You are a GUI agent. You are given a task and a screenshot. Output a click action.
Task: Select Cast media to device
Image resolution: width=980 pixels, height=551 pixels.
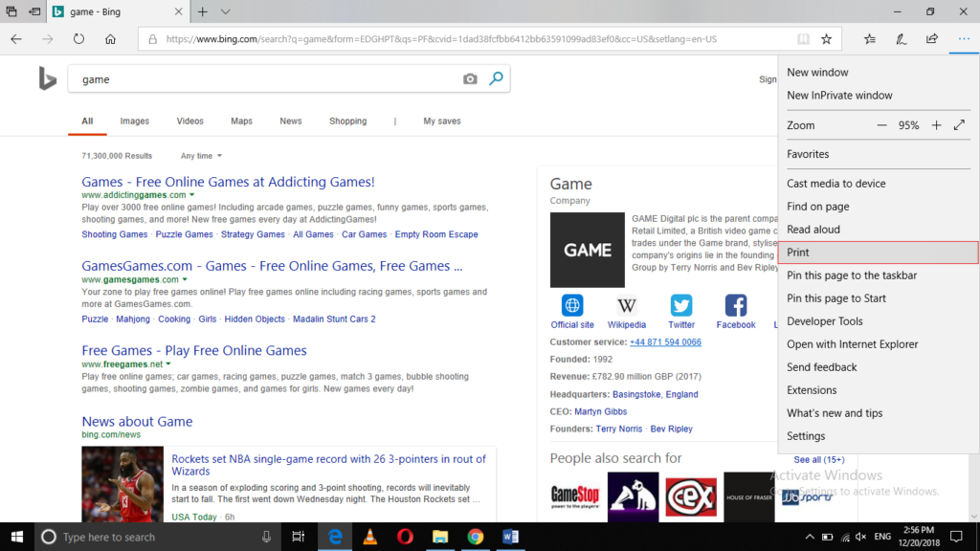click(x=879, y=184)
